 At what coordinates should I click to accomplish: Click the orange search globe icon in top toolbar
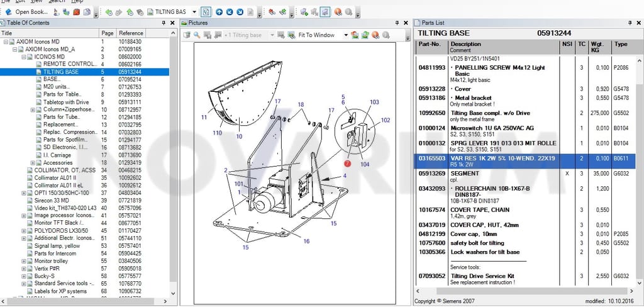click(338, 12)
